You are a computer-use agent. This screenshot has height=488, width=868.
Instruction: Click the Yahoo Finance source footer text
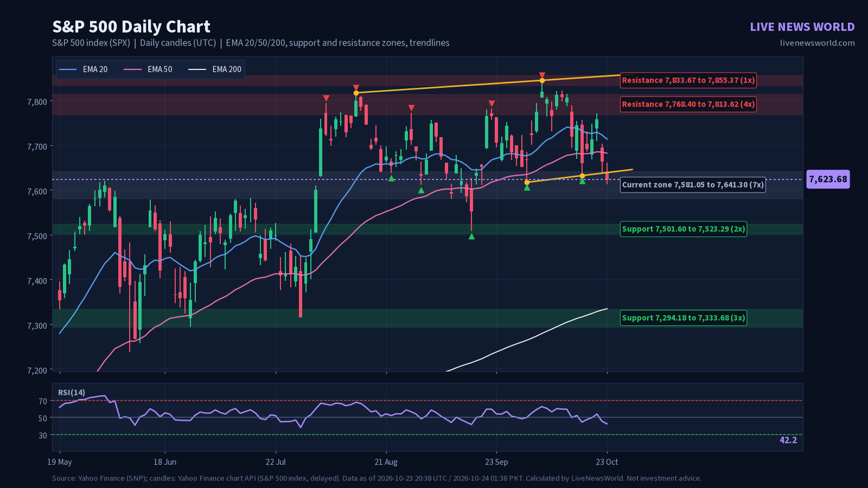coord(376,478)
